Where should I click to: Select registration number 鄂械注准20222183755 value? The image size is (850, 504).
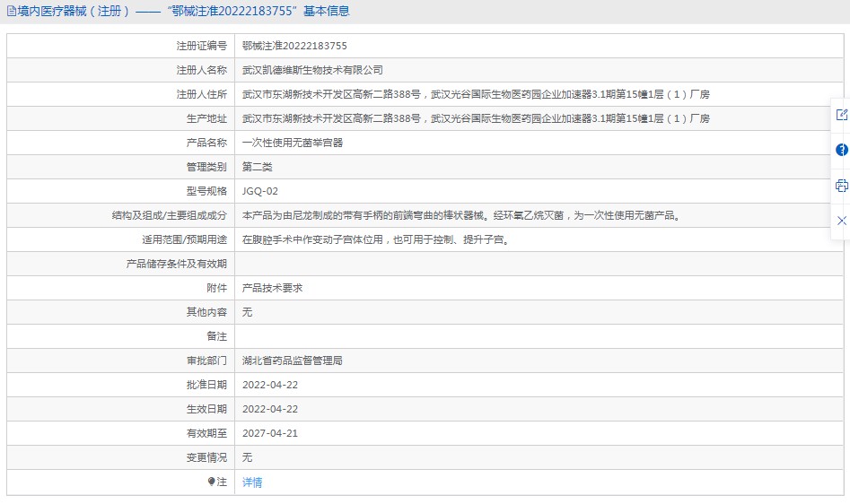(294, 46)
